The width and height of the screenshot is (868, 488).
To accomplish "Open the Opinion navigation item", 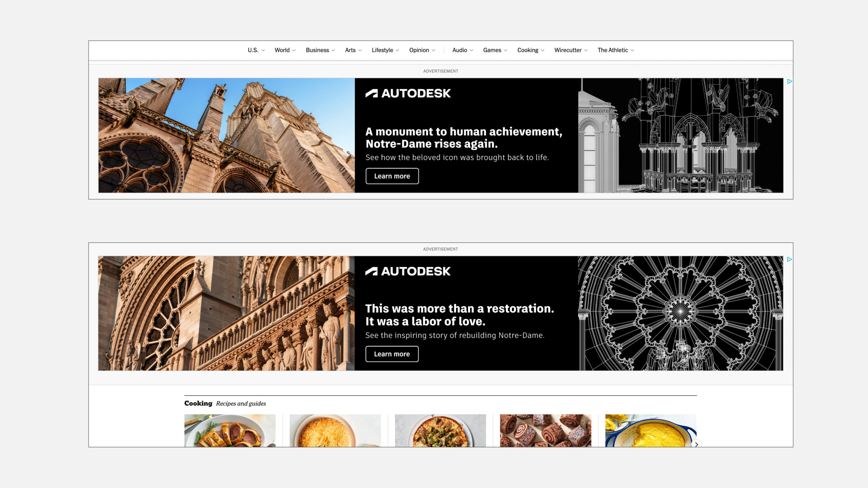I will click(419, 50).
